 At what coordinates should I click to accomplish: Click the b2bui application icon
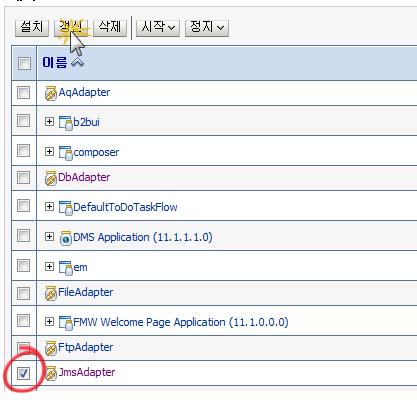pyautogui.click(x=66, y=123)
